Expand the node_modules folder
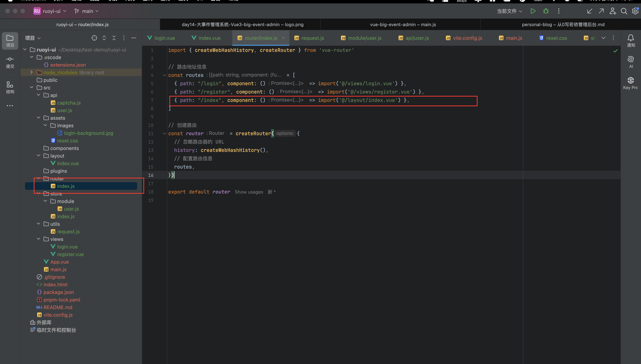 [x=31, y=72]
